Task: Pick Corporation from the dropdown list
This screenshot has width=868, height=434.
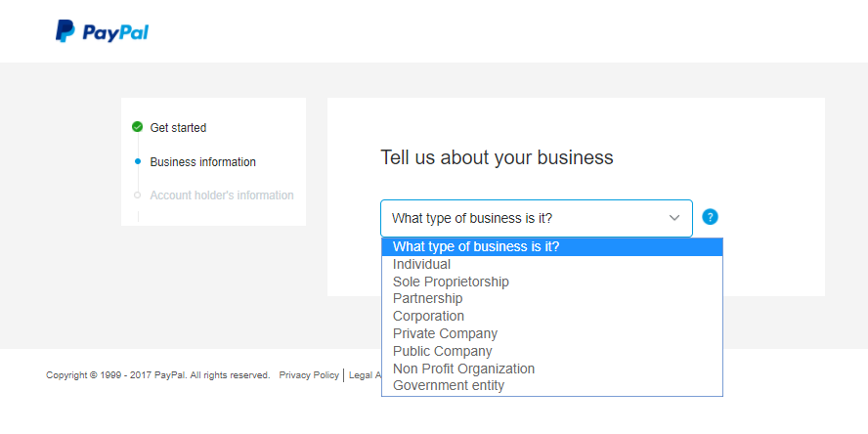Action: 428,316
